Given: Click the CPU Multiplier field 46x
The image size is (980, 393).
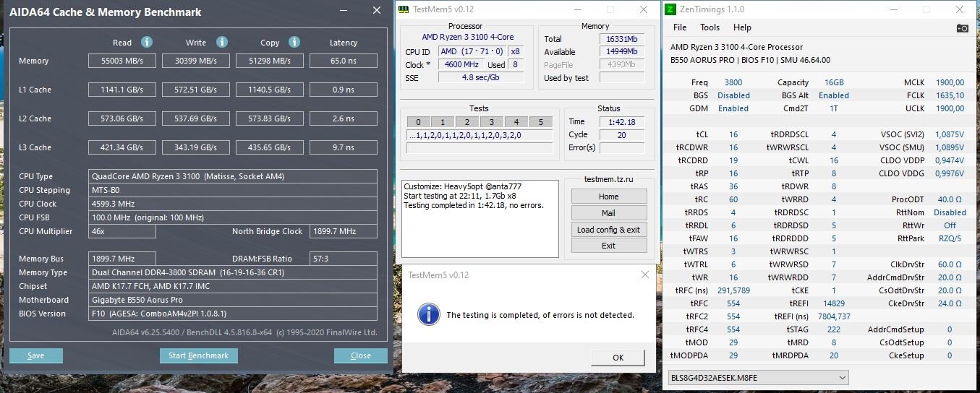Looking at the screenshot, I should coord(122,231).
